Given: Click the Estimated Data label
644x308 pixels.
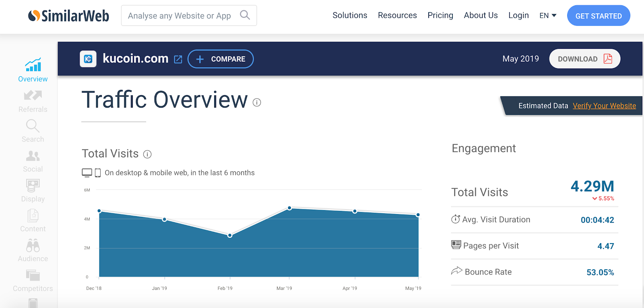Looking at the screenshot, I should tap(543, 106).
